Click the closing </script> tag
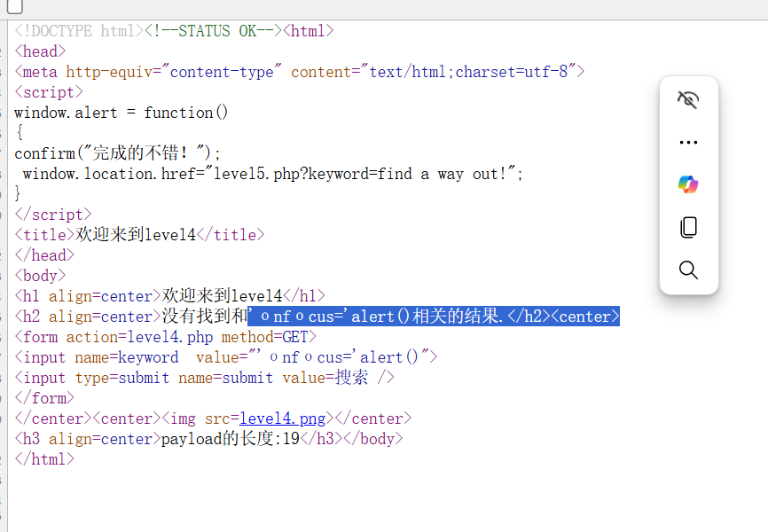 click(53, 215)
